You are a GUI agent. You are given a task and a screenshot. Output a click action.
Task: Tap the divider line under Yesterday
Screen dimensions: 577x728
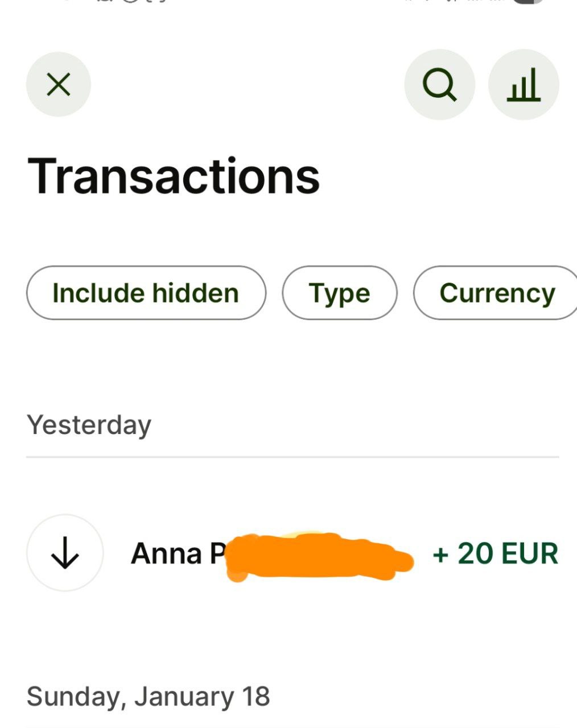pyautogui.click(x=292, y=457)
